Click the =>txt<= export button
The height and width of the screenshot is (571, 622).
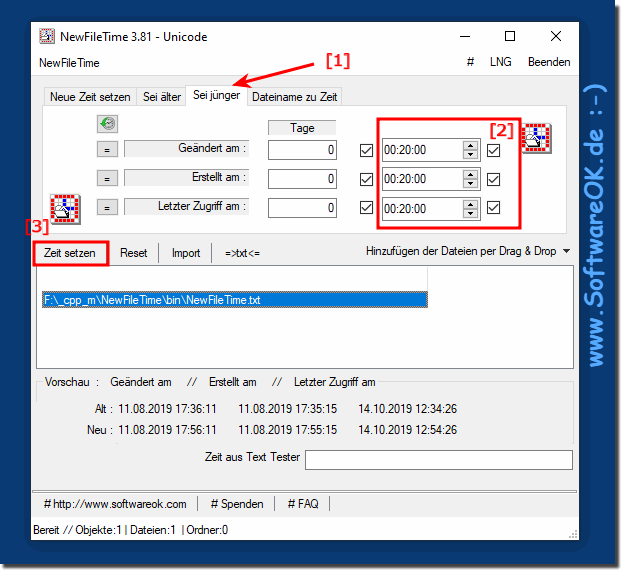(242, 253)
